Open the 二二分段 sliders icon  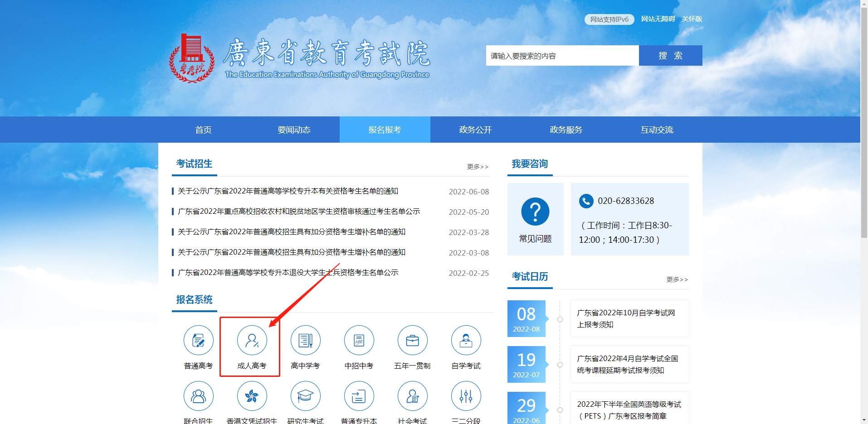tap(466, 396)
